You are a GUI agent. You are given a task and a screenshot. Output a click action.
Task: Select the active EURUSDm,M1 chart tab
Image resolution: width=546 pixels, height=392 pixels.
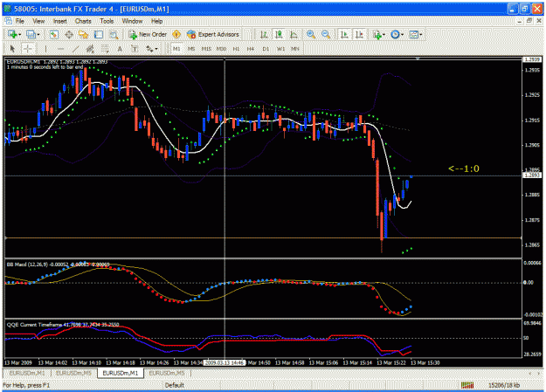point(121,373)
